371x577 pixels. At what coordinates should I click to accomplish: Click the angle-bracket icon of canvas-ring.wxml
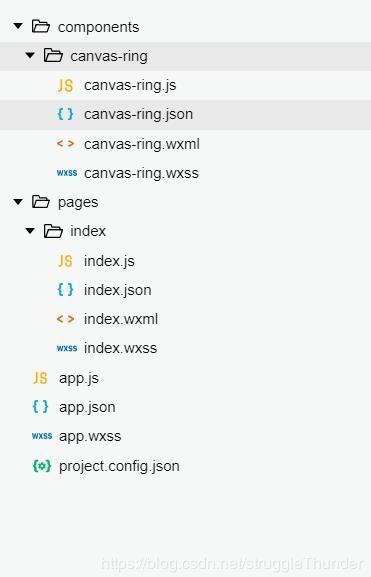66,144
